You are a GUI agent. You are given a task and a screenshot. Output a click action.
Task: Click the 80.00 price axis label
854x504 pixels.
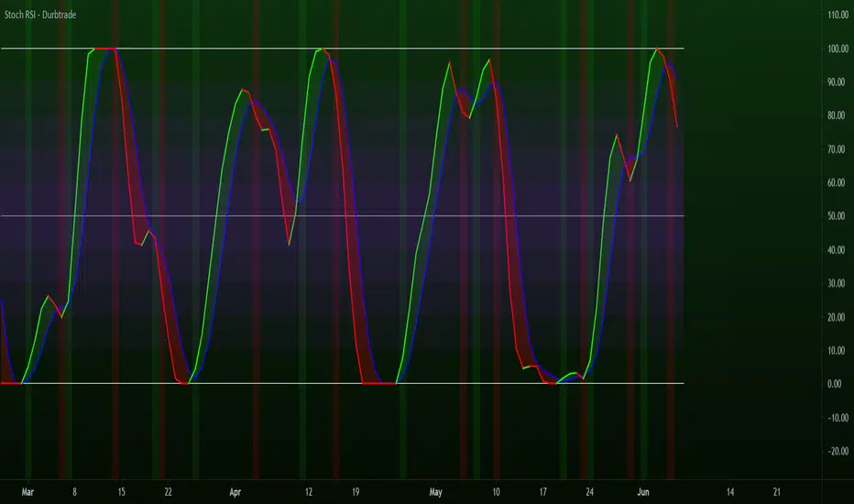coord(836,115)
